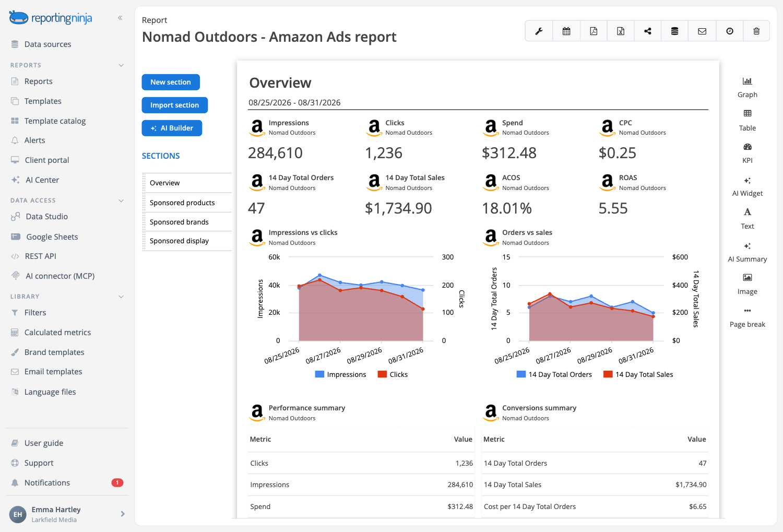Click the Support lifebuoy icon
This screenshot has height=532, width=783.
15,463
